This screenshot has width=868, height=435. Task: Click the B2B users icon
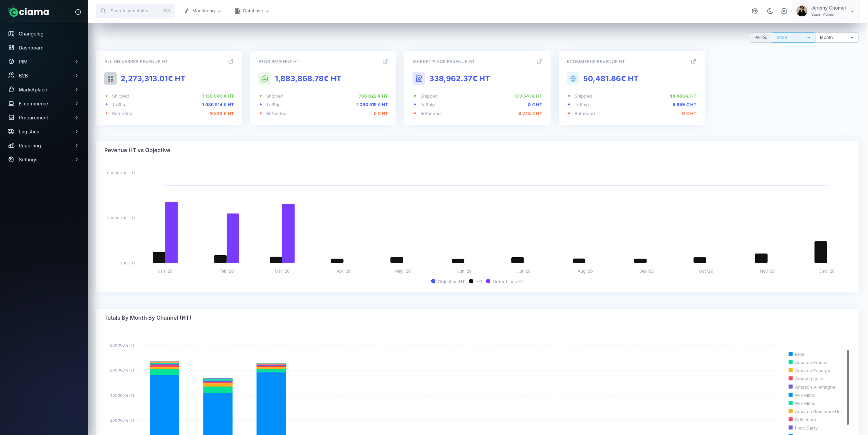click(x=11, y=75)
